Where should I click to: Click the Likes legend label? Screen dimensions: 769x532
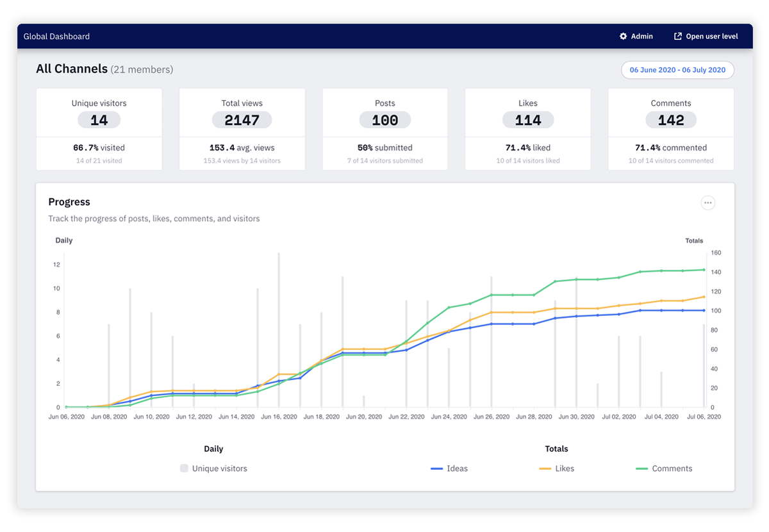pyautogui.click(x=565, y=469)
